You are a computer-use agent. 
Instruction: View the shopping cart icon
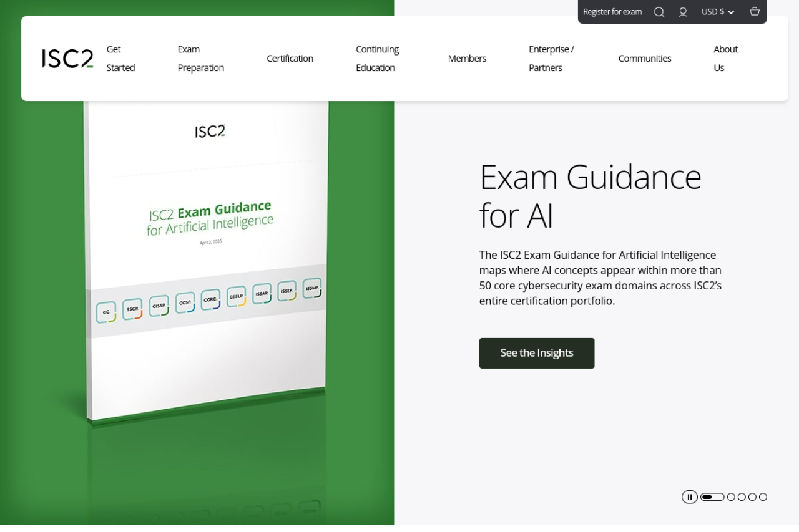[x=755, y=11]
